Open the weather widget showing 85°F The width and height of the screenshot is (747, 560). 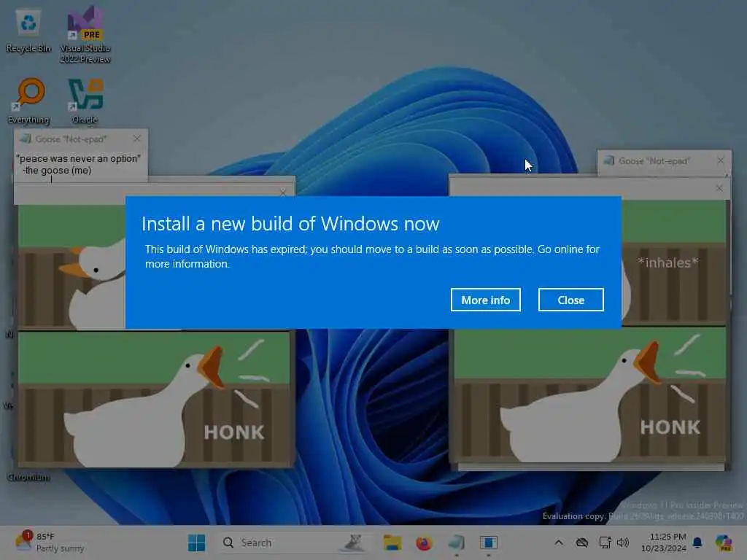coord(49,542)
